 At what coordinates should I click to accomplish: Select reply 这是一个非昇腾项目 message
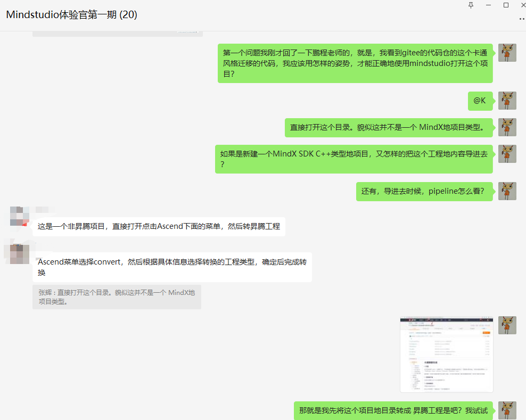click(x=159, y=226)
